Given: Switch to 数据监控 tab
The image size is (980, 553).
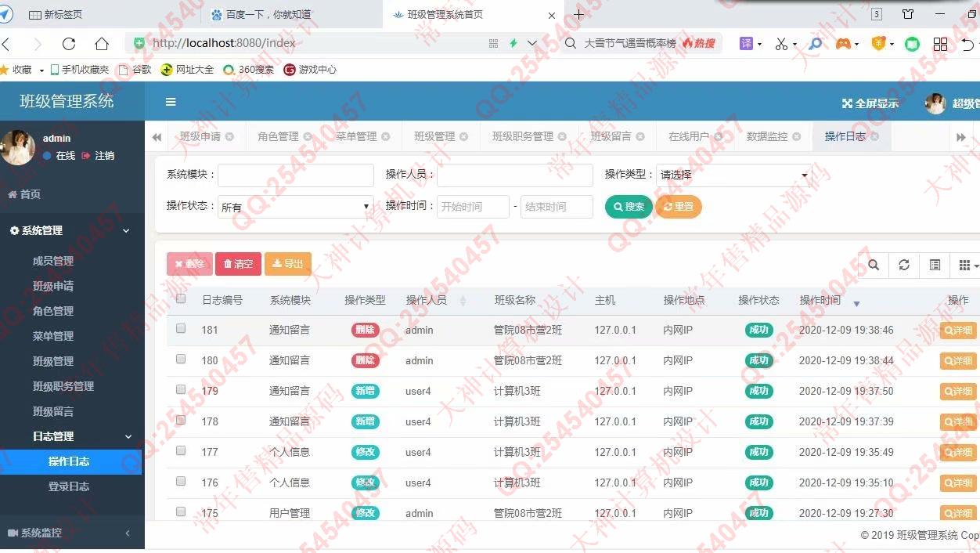Looking at the screenshot, I should coord(767,136).
